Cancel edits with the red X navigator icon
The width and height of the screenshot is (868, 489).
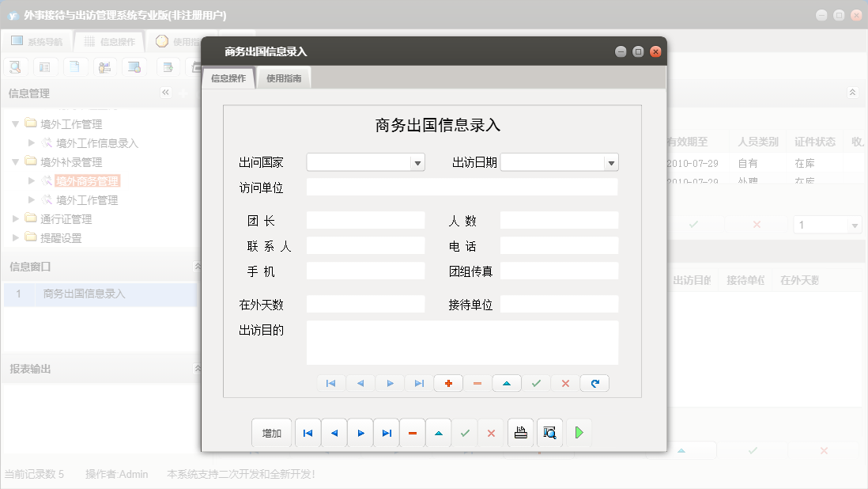(565, 383)
